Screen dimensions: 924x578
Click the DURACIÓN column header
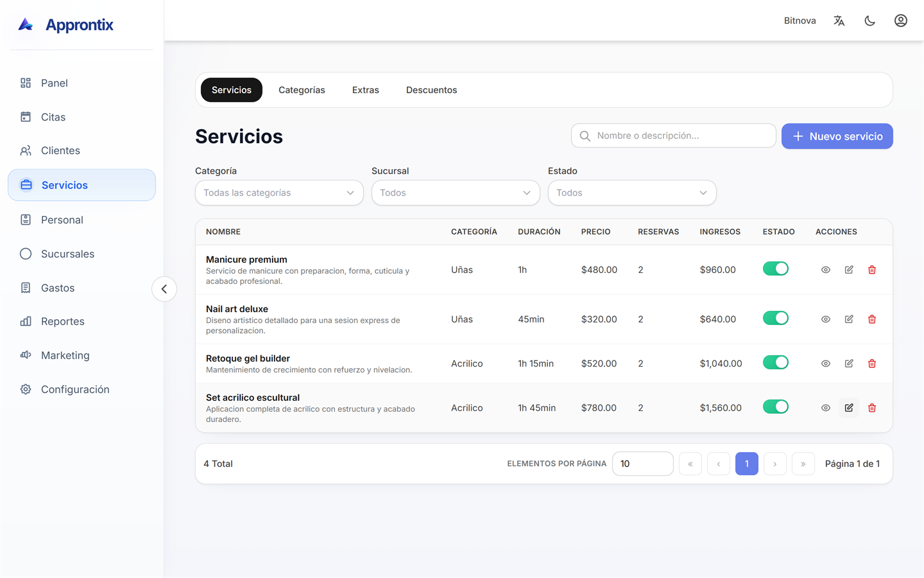(x=539, y=232)
